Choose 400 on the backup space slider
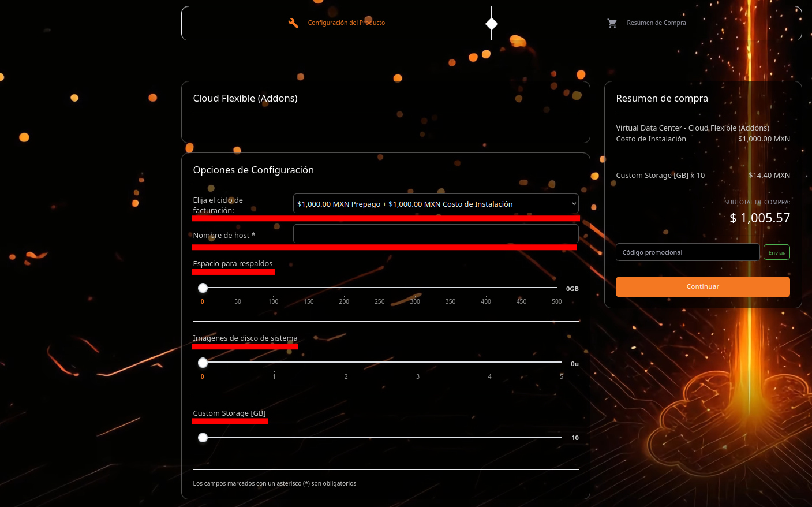This screenshot has height=507, width=812. coord(486,288)
